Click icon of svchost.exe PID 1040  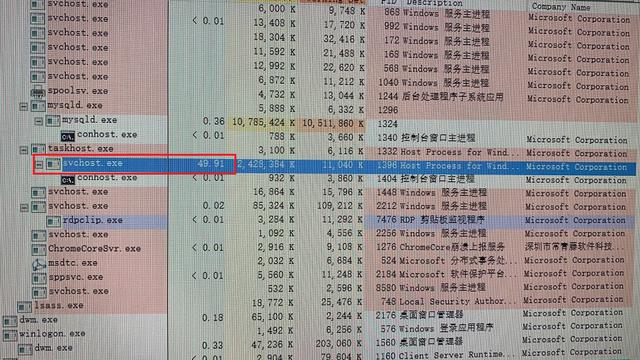[x=38, y=77]
